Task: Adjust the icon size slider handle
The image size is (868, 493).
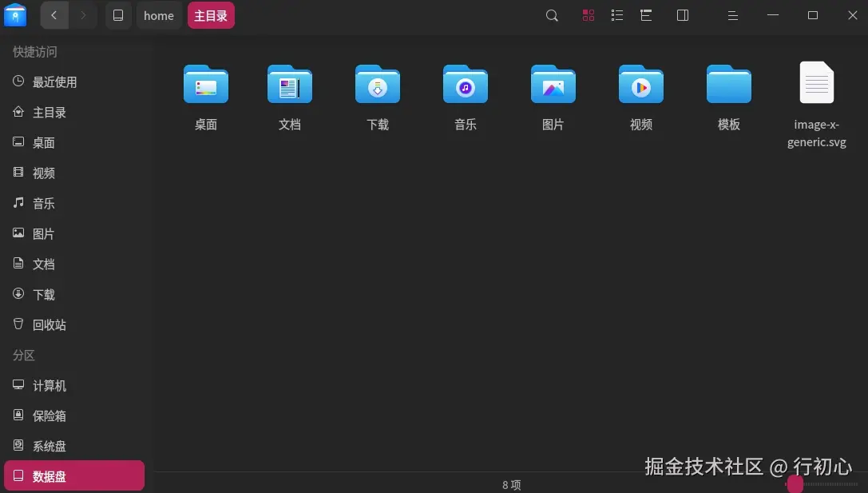Action: pos(795,484)
